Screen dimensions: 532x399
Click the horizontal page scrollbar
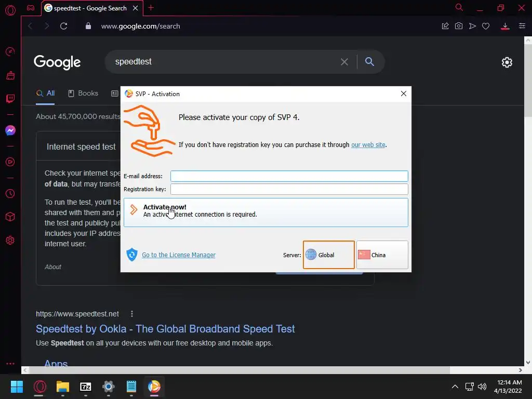click(239, 370)
